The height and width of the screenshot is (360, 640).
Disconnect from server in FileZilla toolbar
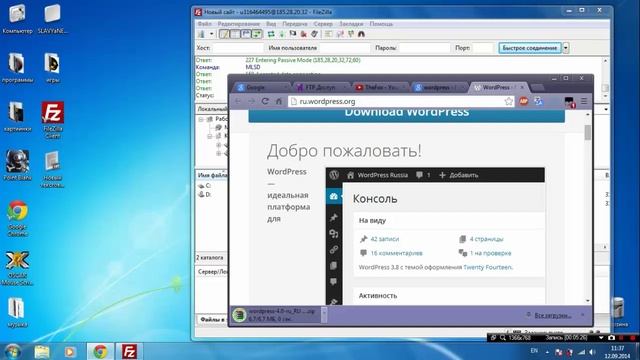(304, 34)
